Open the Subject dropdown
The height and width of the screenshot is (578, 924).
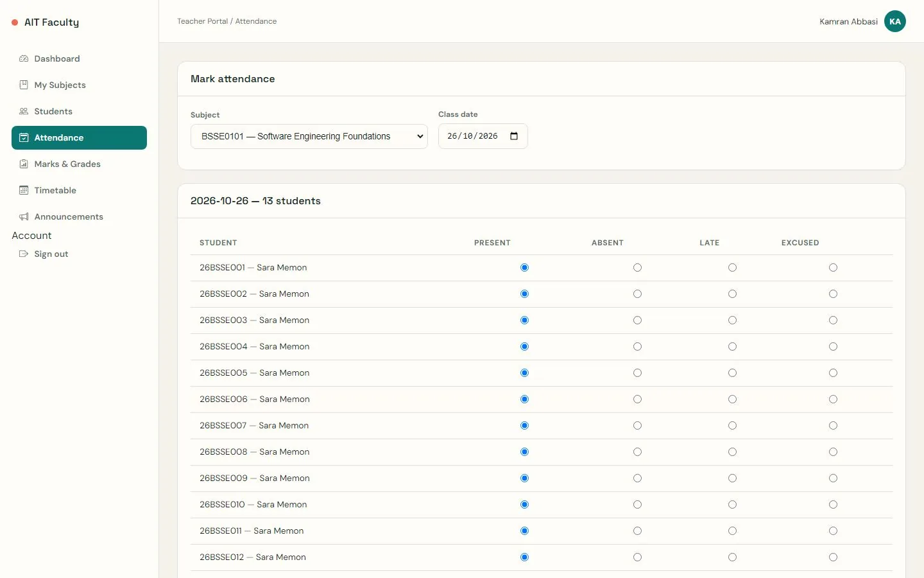tap(309, 136)
